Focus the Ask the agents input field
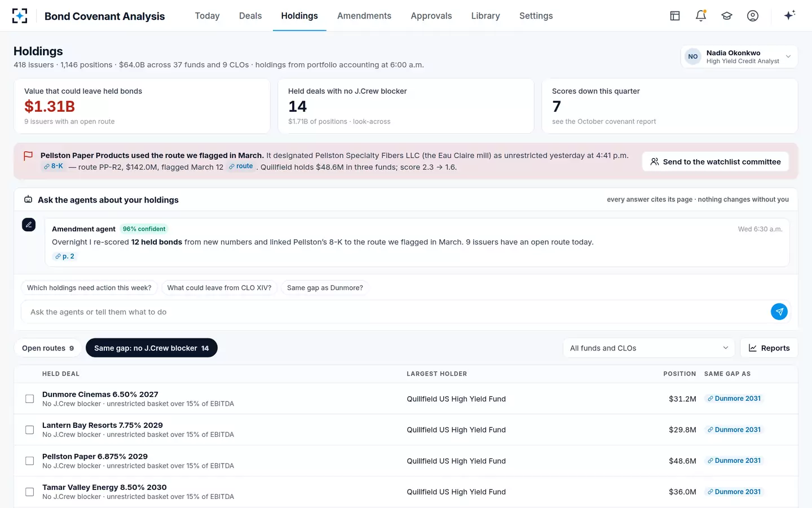This screenshot has width=812, height=508. coord(395,312)
